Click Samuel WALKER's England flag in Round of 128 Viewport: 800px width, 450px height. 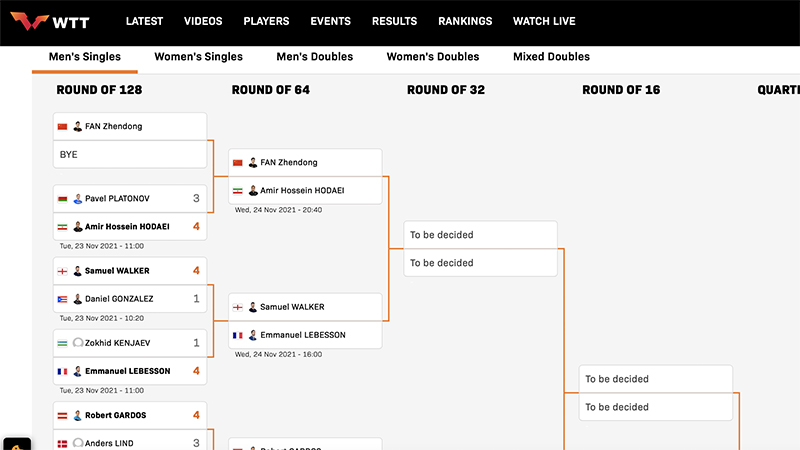click(x=63, y=271)
